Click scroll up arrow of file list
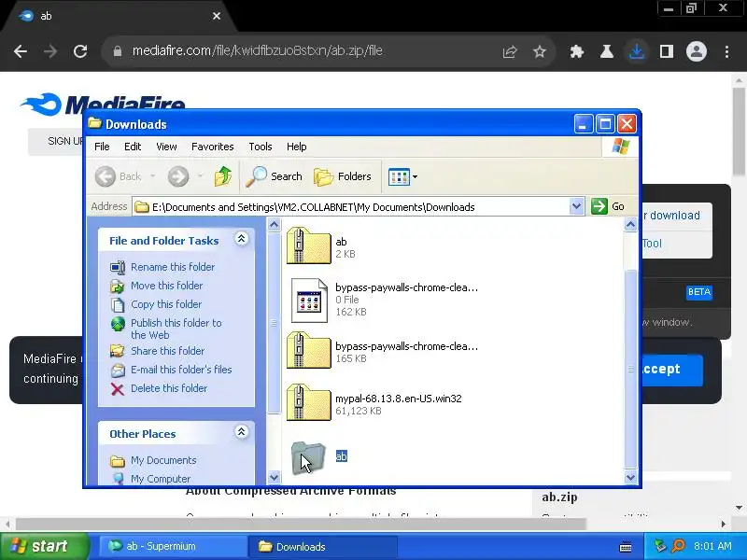The height and width of the screenshot is (560, 747). coord(631,224)
